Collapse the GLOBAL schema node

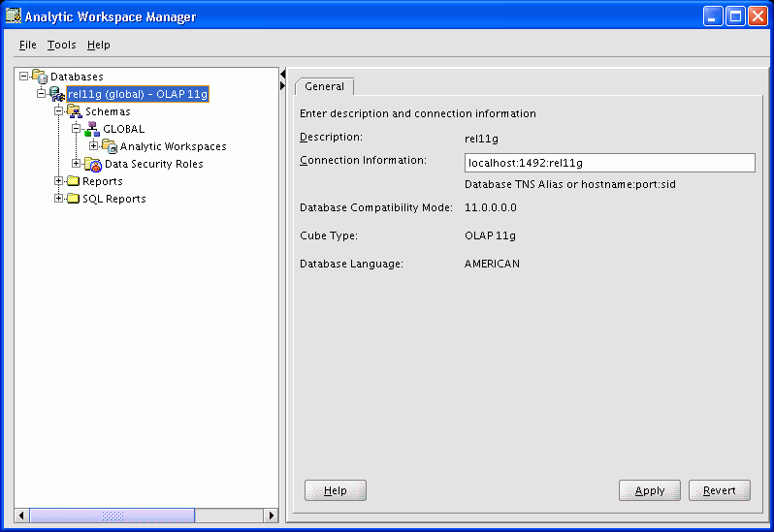[76, 128]
